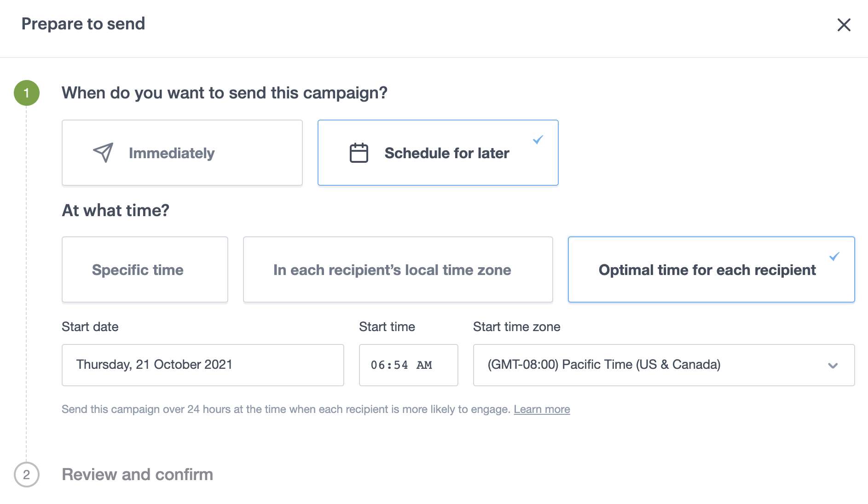This screenshot has height=504, width=868.
Task: Click the chevron on Pacific Time selector
Action: pos(832,366)
